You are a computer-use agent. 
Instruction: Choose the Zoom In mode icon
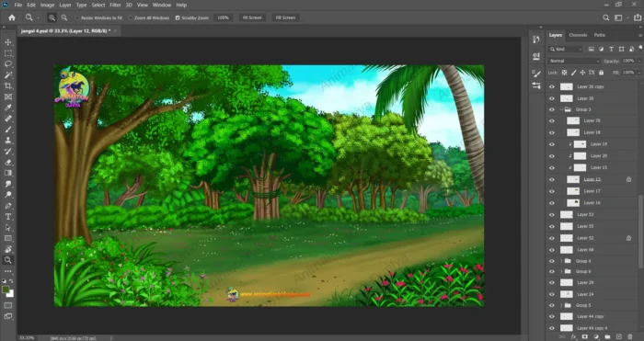[x=52, y=17]
